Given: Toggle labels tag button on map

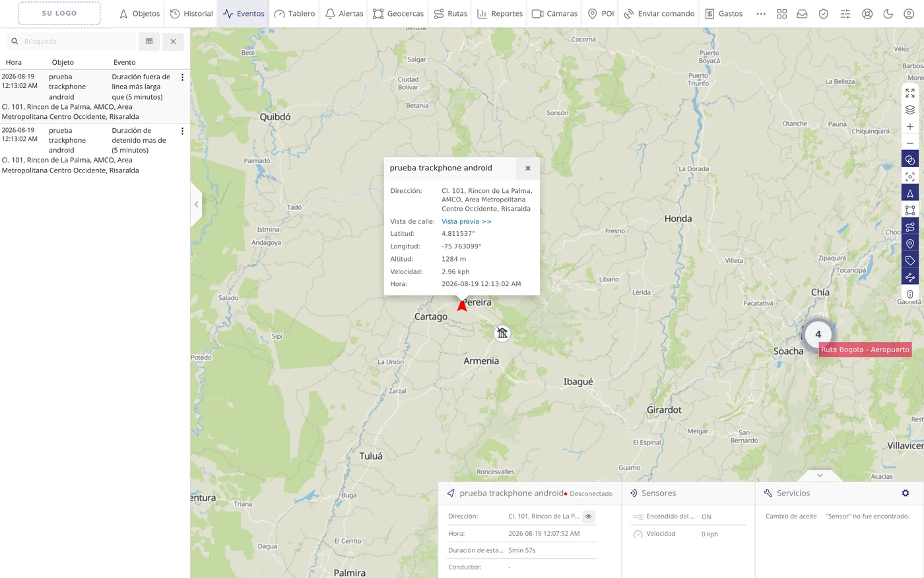Looking at the screenshot, I should [910, 260].
